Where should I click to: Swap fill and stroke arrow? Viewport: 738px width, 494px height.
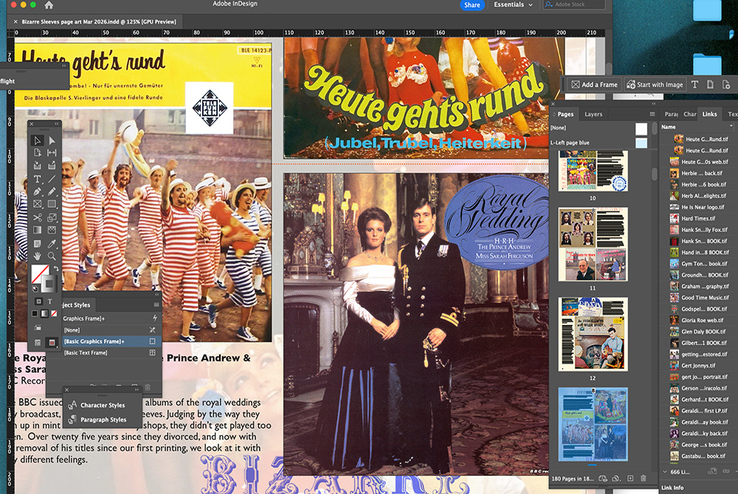[56, 269]
